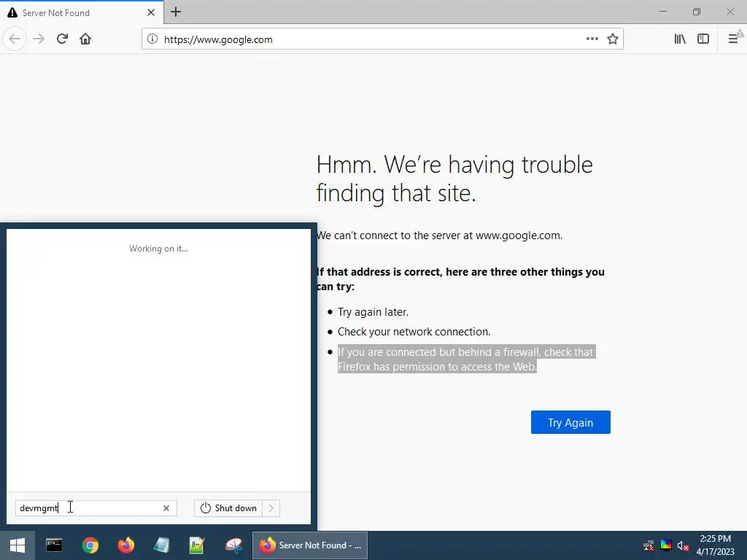Open the Firefox hamburger menu
The image size is (747, 560).
733,39
